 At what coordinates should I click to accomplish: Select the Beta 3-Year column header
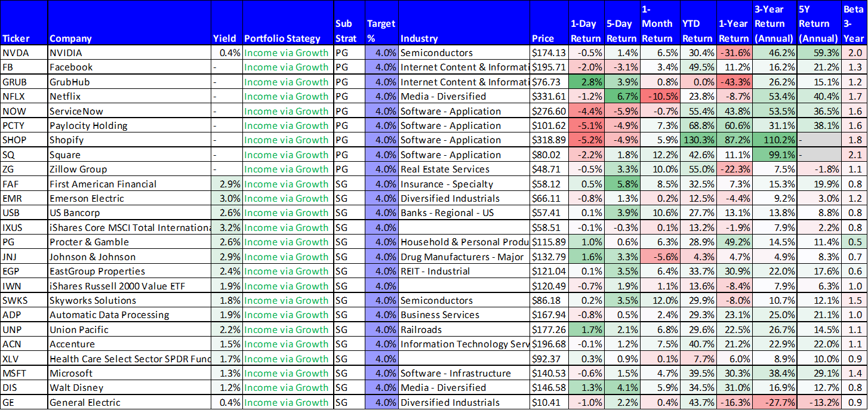(853, 24)
